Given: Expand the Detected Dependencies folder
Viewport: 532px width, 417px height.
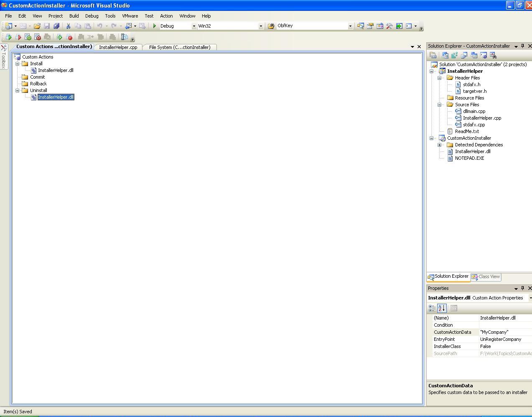Looking at the screenshot, I should click(440, 145).
